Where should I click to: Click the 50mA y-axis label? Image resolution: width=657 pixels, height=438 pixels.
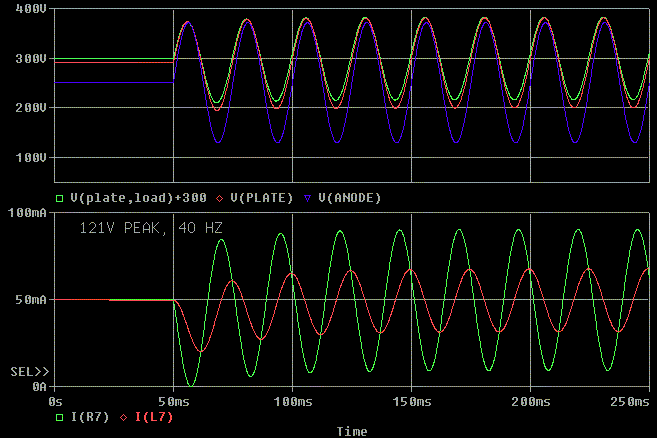click(30, 299)
